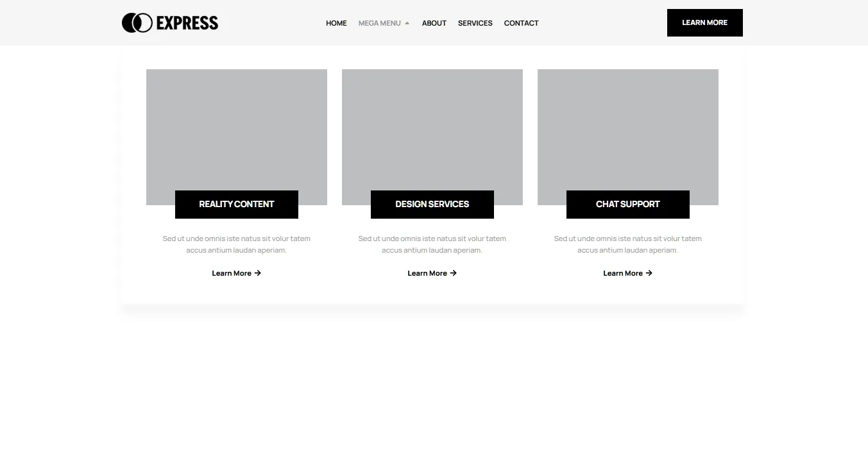This screenshot has height=454, width=868.
Task: Click the Chat Support black label
Action: coord(628,205)
